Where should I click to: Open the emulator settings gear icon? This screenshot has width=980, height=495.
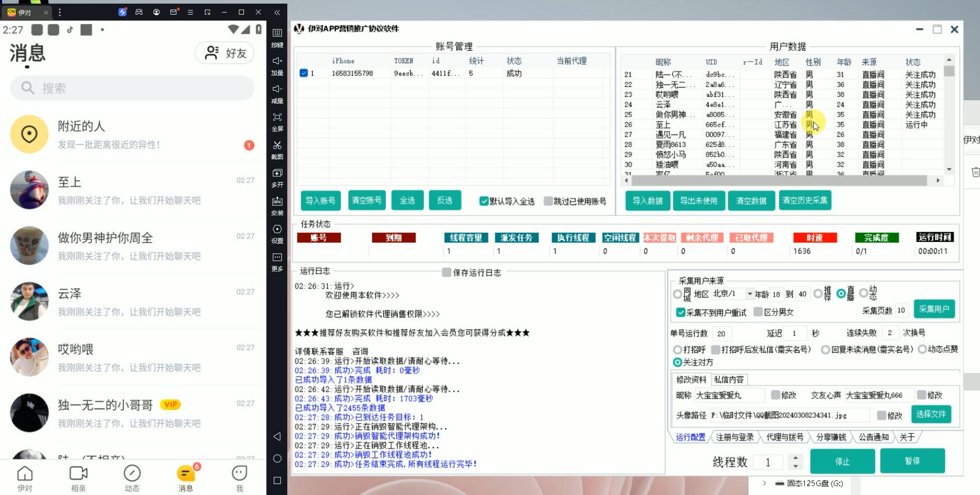click(x=277, y=230)
